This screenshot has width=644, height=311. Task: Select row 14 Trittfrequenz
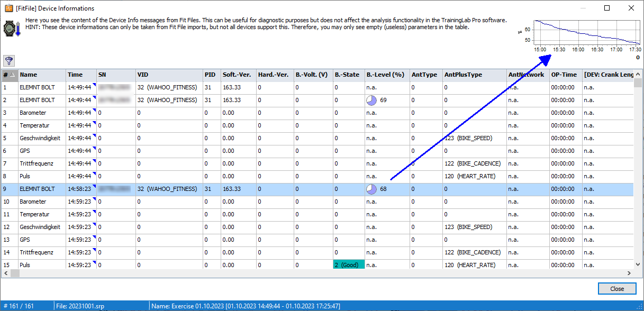point(318,252)
